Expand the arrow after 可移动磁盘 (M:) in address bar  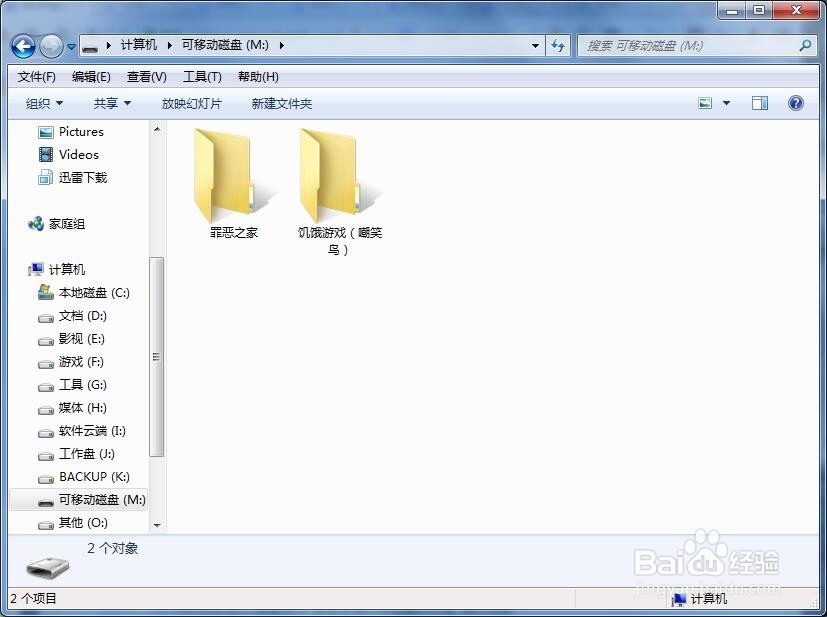click(x=282, y=45)
